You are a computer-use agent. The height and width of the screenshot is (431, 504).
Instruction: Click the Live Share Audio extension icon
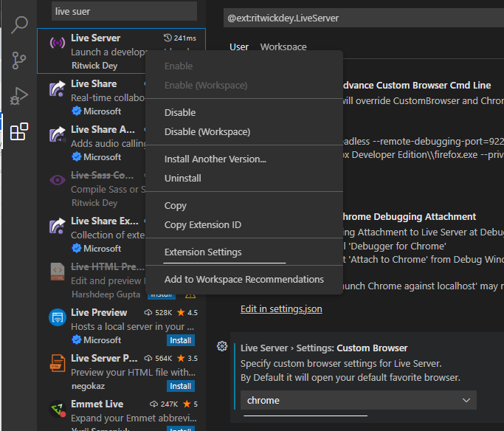point(58,134)
